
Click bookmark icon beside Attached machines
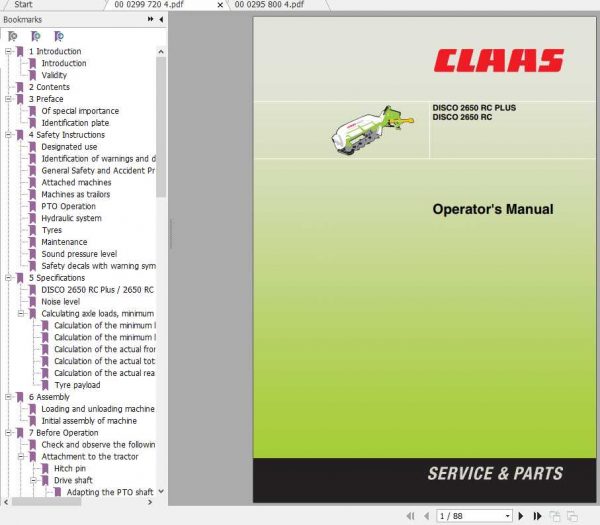(33, 183)
